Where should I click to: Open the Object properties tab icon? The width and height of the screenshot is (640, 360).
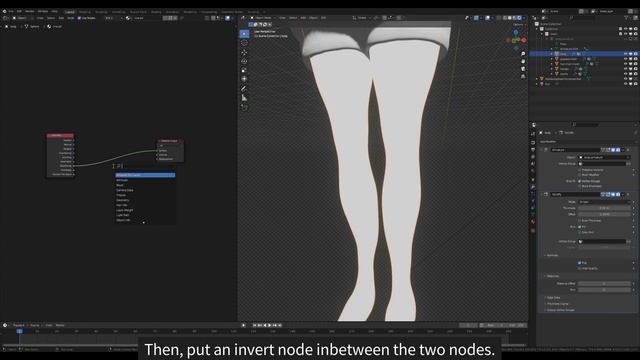[x=533, y=179]
